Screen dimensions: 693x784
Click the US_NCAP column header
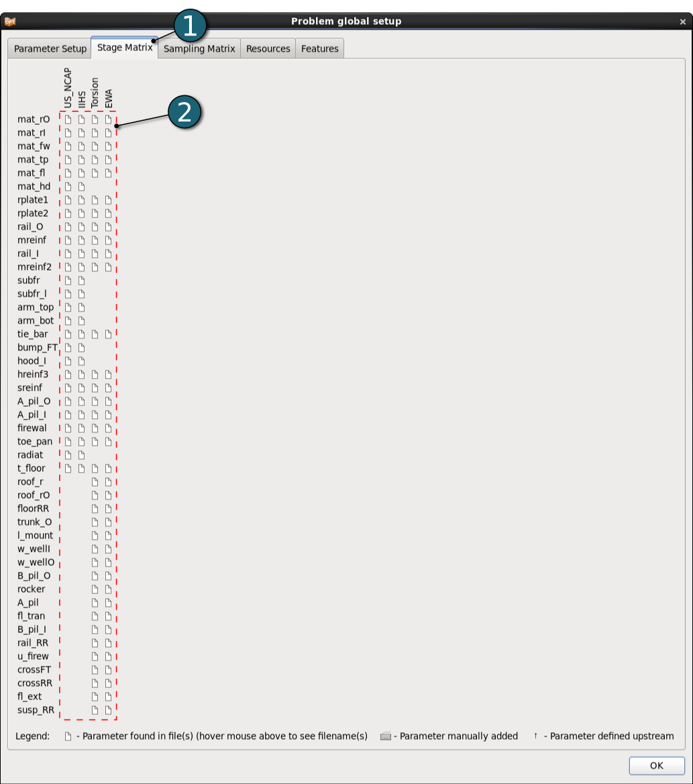pyautogui.click(x=68, y=89)
